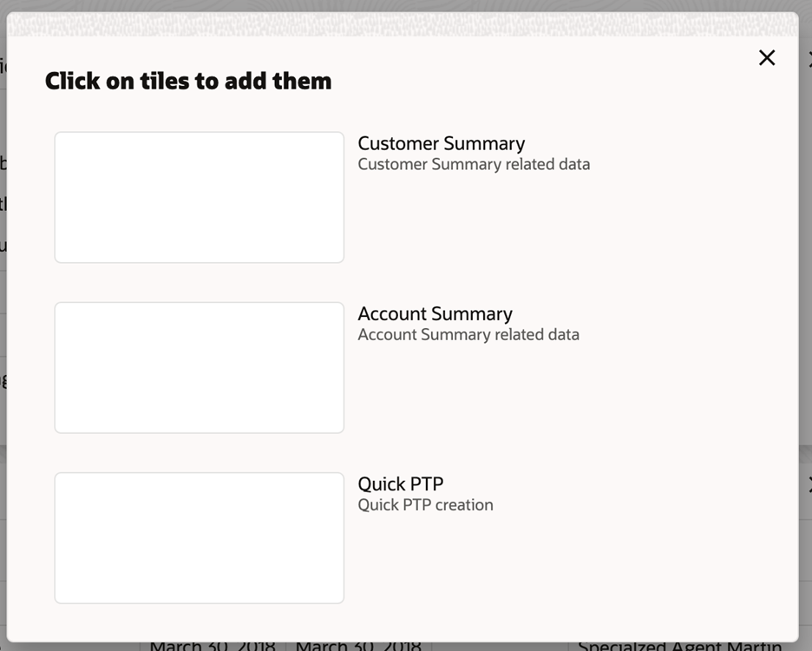
Task: Click the dimmed page strip left of the dialog
Action: [3, 304]
